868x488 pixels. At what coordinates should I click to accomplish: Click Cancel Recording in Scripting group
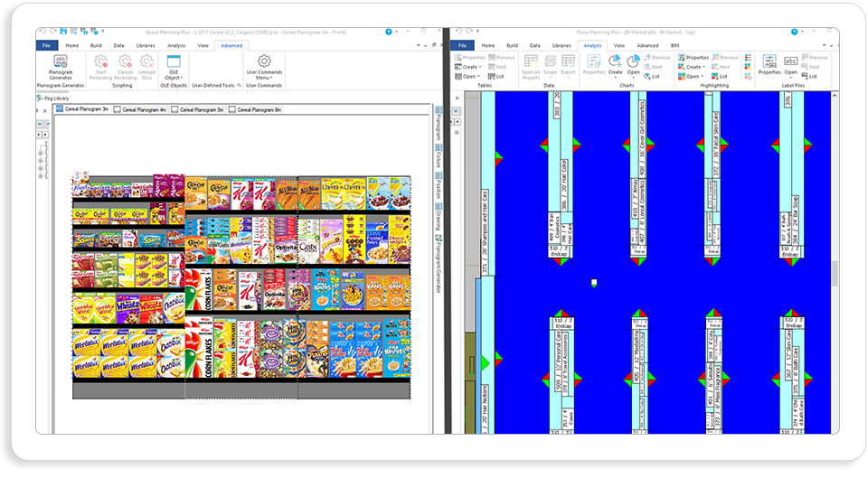pos(125,67)
